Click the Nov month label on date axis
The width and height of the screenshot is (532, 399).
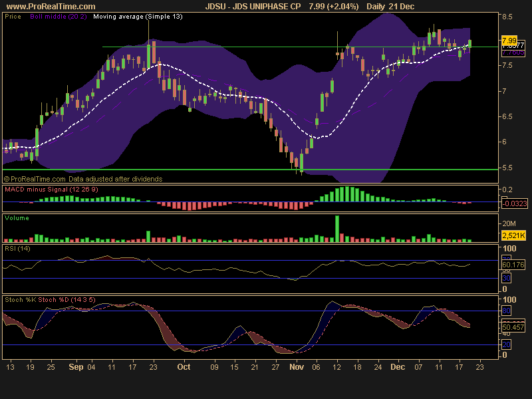[297, 367]
